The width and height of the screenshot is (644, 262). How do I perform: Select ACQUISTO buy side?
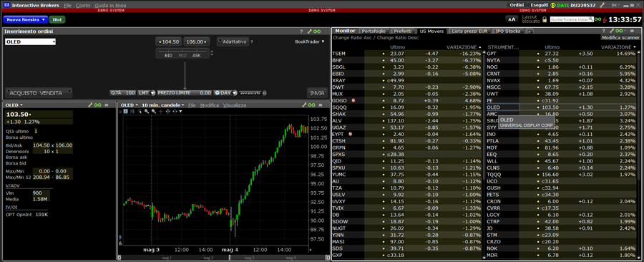click(24, 93)
